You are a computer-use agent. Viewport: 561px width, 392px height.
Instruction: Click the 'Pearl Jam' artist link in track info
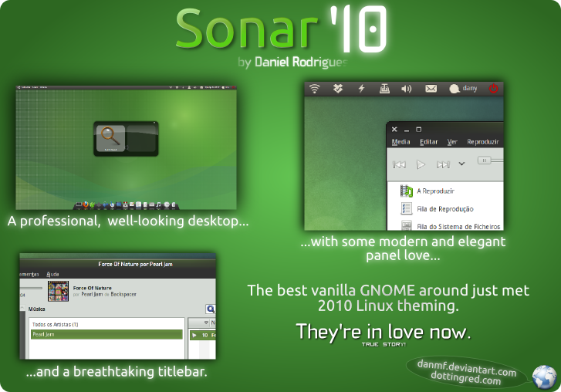click(x=92, y=294)
